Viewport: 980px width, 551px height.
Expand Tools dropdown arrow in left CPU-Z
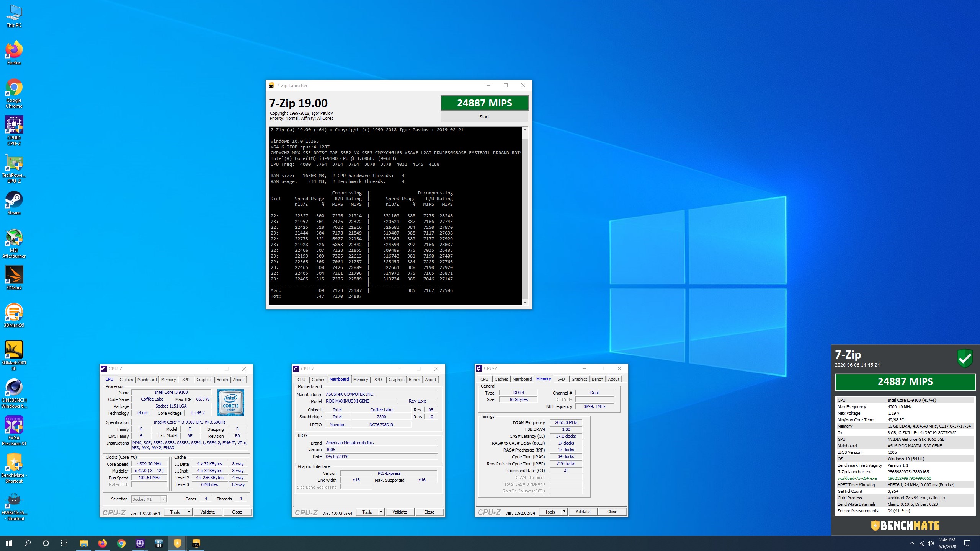(189, 512)
